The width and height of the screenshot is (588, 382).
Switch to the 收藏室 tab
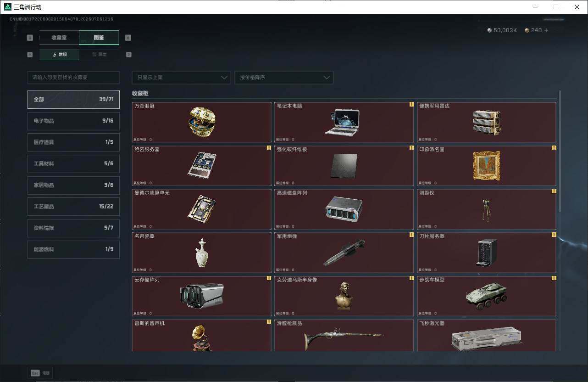(x=59, y=38)
